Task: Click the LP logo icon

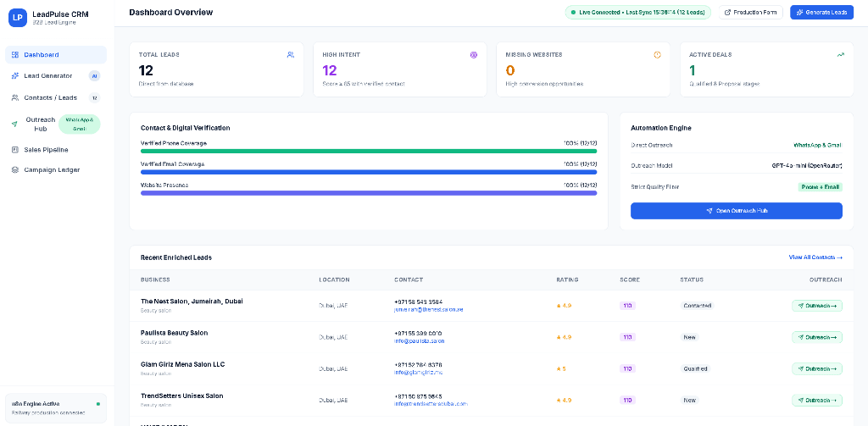Action: (18, 18)
